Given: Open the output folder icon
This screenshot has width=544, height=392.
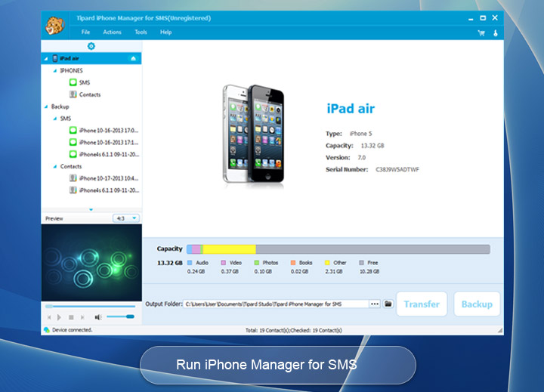Looking at the screenshot, I should [388, 304].
